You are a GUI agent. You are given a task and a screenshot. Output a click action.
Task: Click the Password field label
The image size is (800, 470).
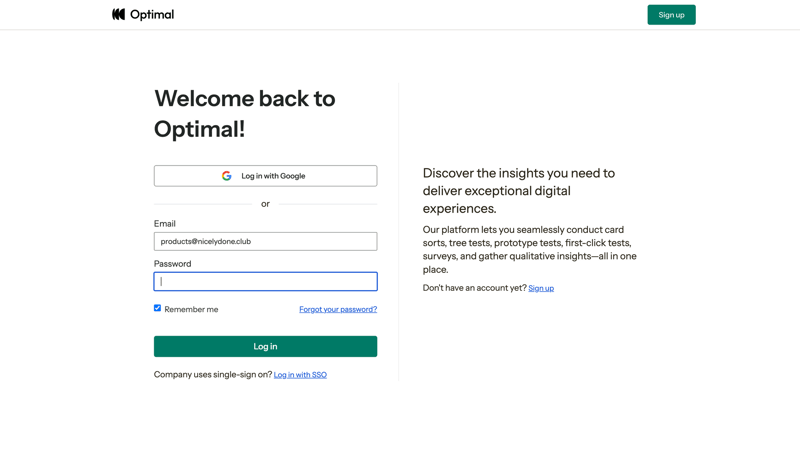[x=172, y=264]
